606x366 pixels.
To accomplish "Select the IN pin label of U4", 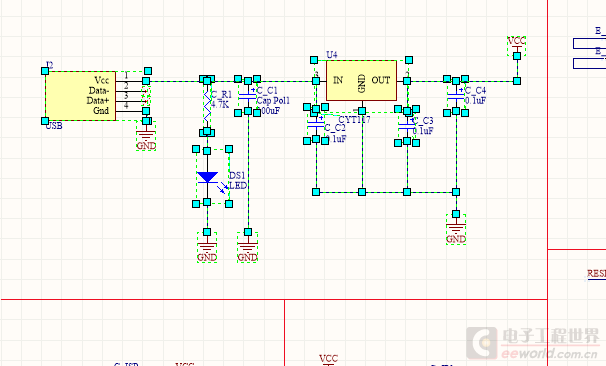I will pos(338,80).
